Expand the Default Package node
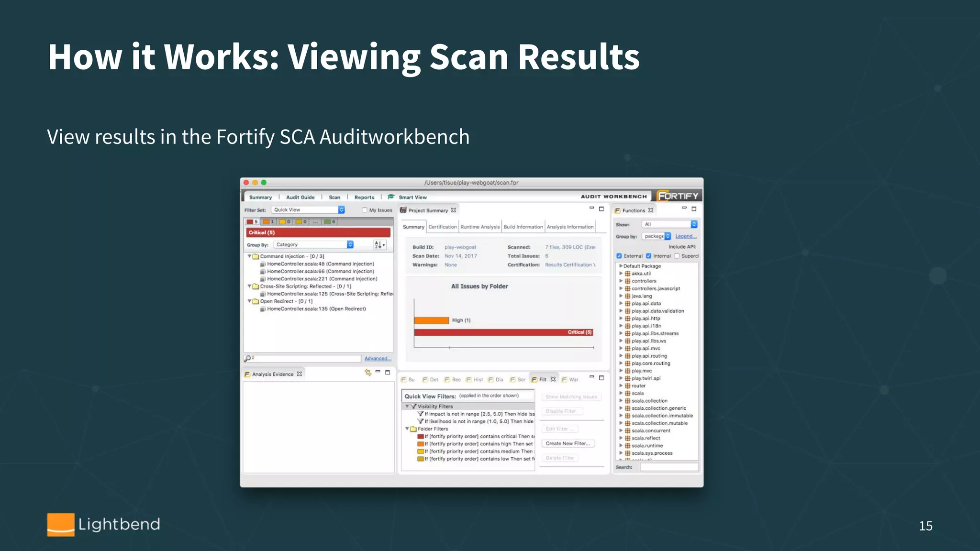 621,266
